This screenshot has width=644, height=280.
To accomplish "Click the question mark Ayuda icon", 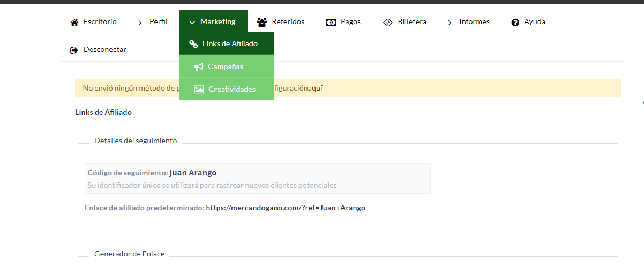I will [515, 23].
